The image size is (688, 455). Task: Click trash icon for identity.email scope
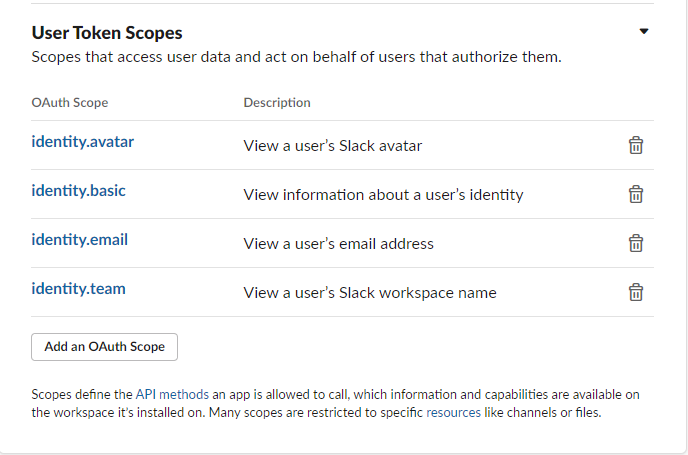click(x=636, y=243)
